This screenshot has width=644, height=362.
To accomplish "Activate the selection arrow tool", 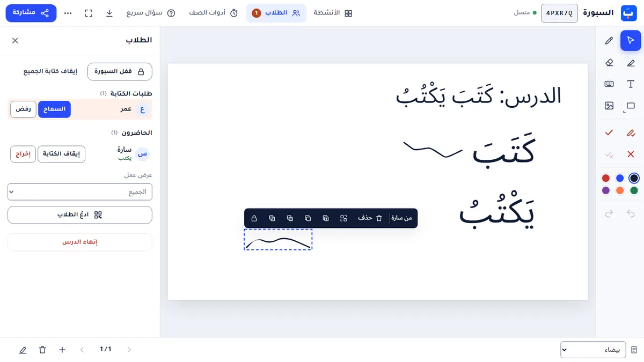I will [x=631, y=41].
